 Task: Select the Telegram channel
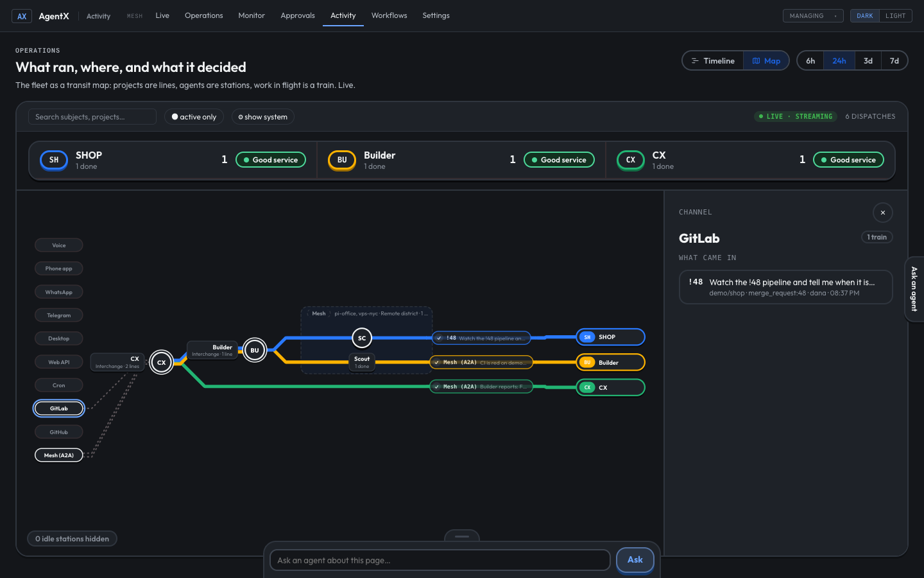59,315
